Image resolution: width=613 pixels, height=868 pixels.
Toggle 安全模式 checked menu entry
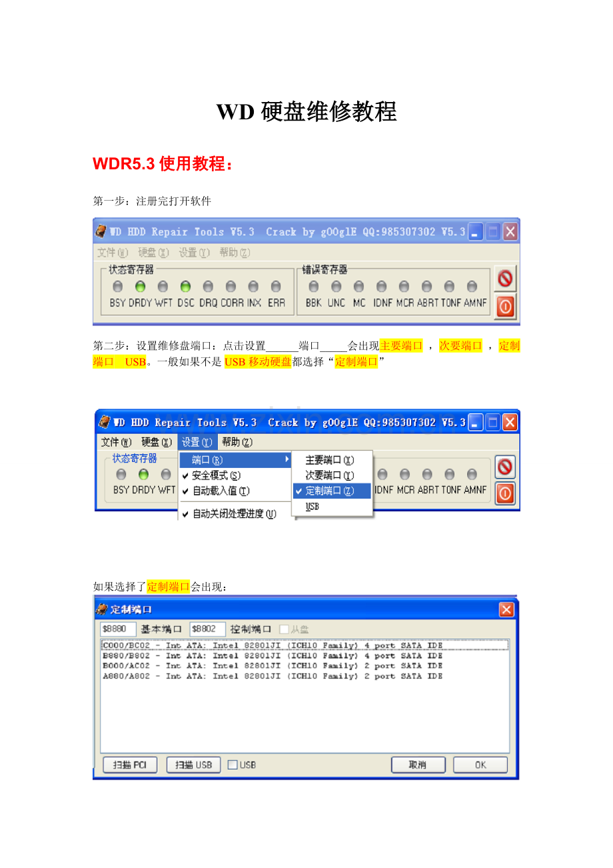pyautogui.click(x=211, y=475)
